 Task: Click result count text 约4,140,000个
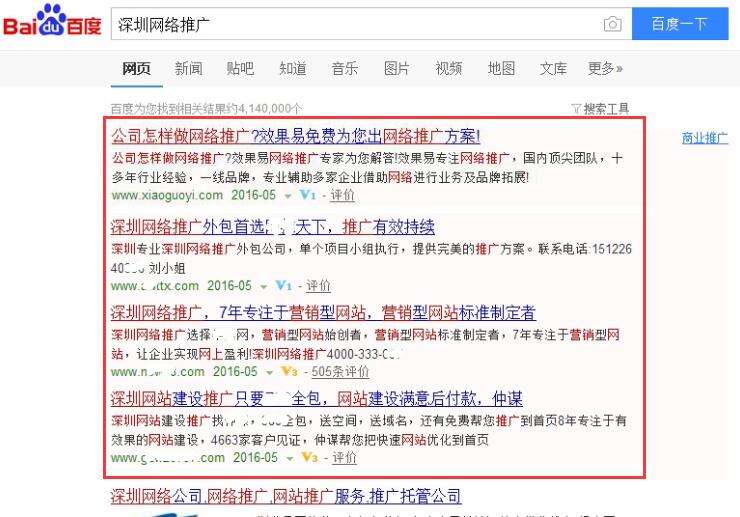(x=264, y=109)
